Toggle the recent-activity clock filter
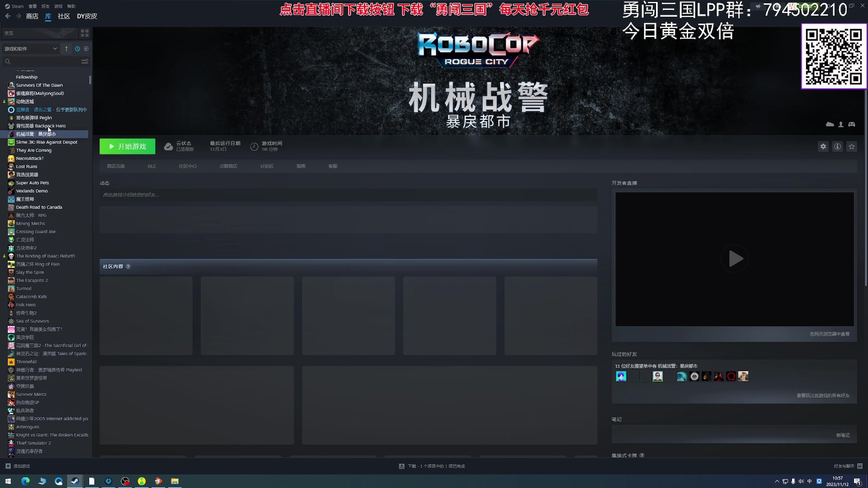868x488 pixels. [77, 49]
